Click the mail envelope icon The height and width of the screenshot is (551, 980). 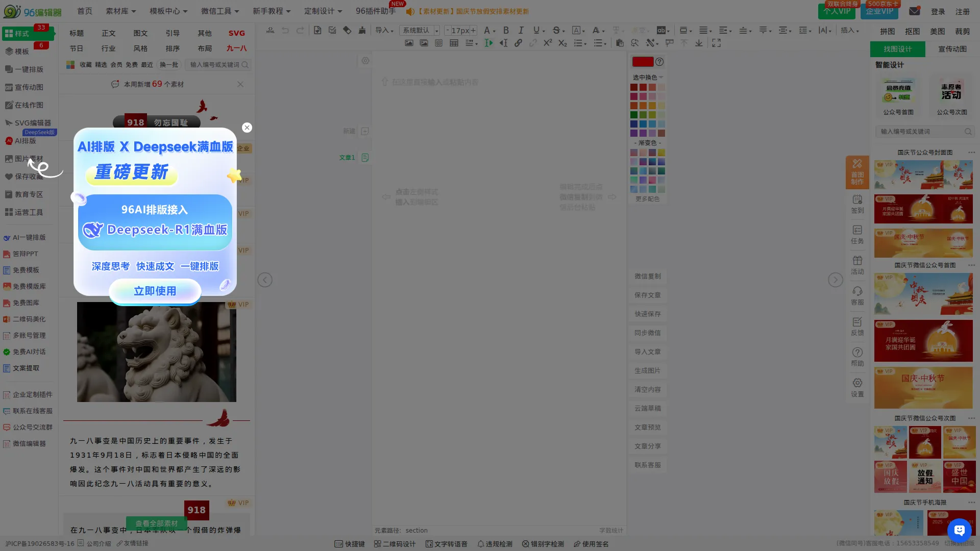coord(915,11)
